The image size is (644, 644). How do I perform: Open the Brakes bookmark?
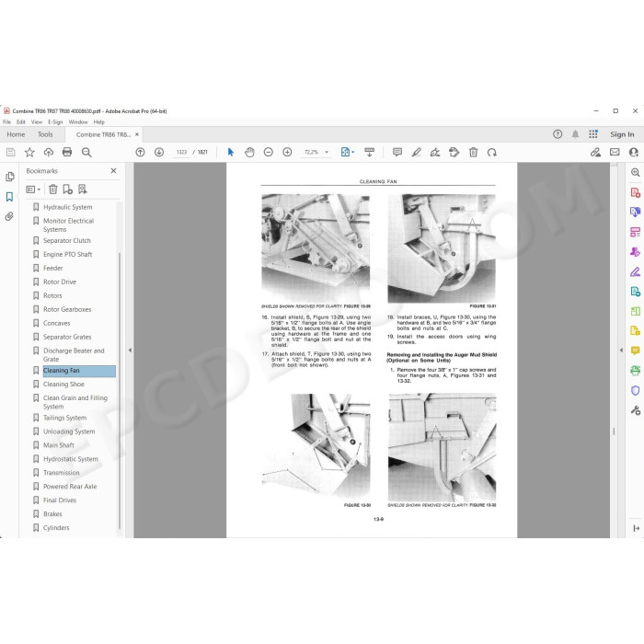tap(52, 513)
